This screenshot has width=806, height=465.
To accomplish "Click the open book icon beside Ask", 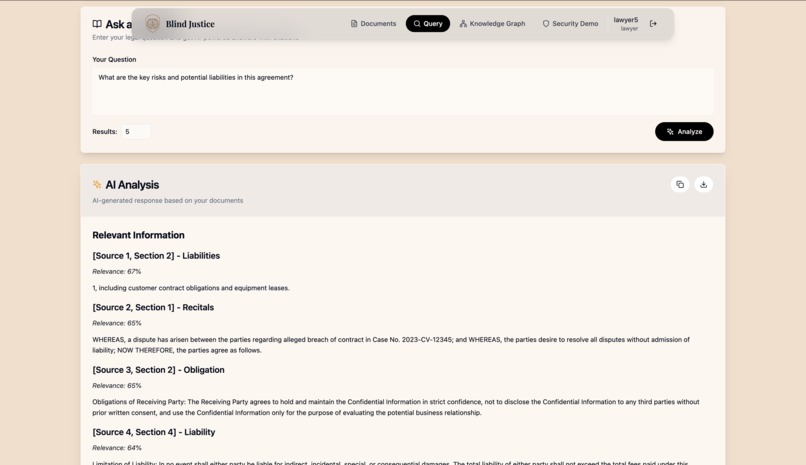I will [x=97, y=24].
